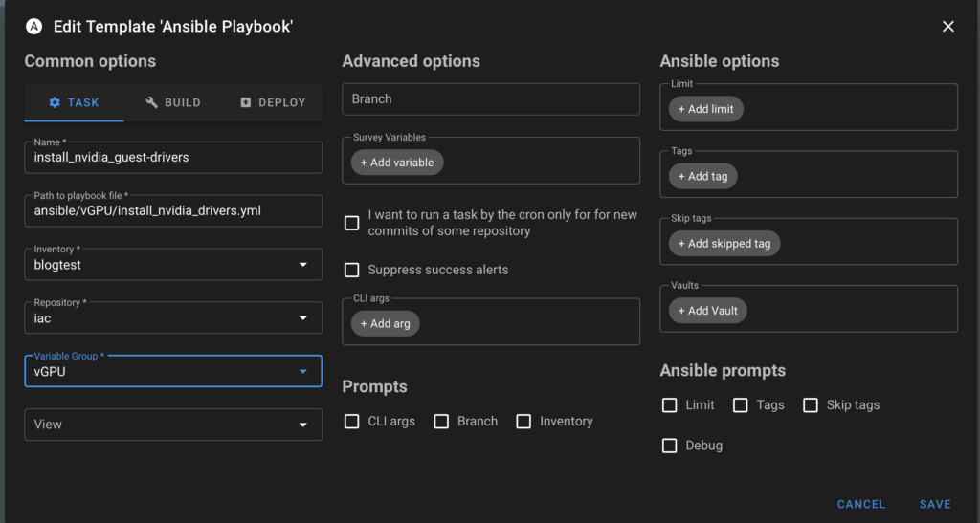The width and height of the screenshot is (980, 523).
Task: Close the Edit Template dialog with X
Action: point(948,27)
